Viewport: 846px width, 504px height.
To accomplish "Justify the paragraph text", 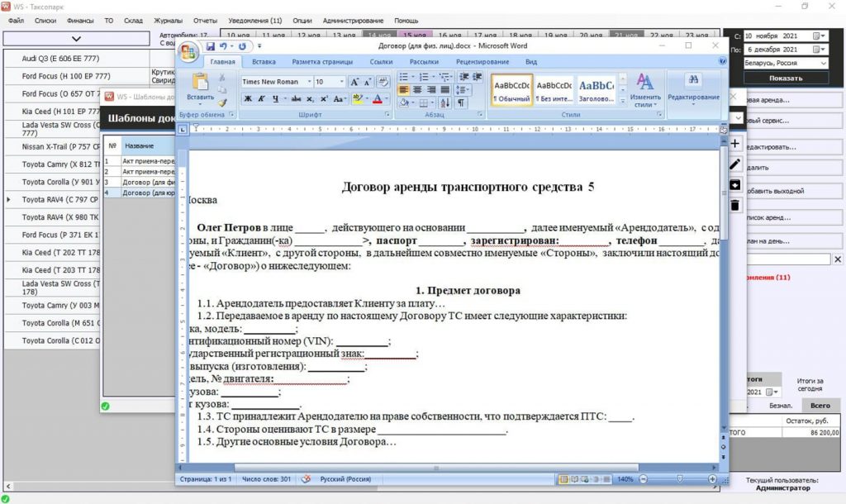I will [x=445, y=89].
